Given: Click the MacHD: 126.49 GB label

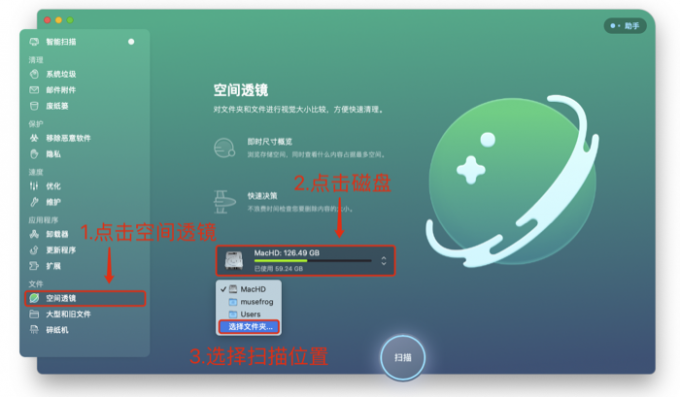Looking at the screenshot, I should (x=287, y=253).
